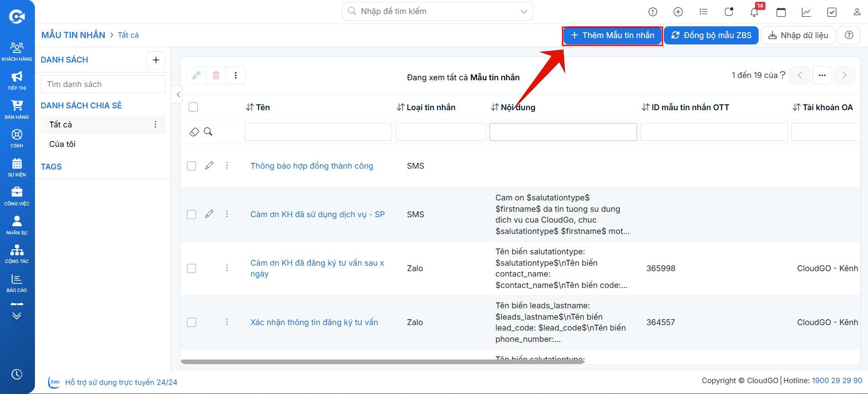Open the more actions vertical dots in toolbar
The width and height of the screenshot is (868, 394).
coord(235,75)
